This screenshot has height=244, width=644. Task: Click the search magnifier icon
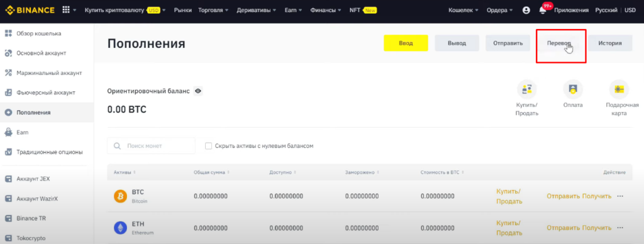(x=117, y=146)
